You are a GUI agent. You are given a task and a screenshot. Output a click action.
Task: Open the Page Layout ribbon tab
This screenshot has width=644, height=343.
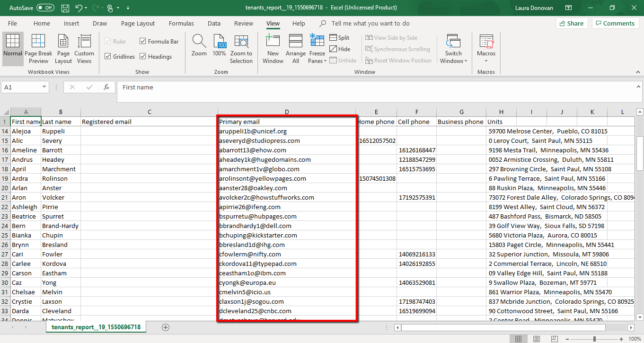[x=138, y=24]
